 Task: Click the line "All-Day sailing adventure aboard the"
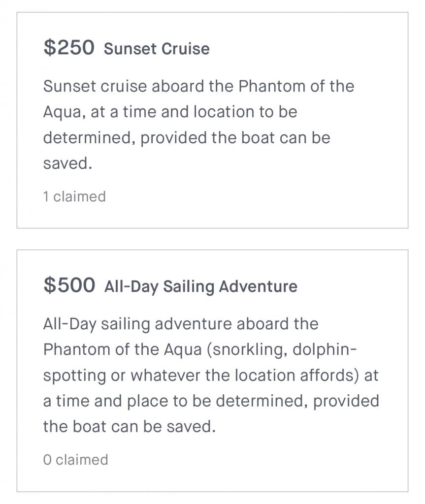[181, 324]
